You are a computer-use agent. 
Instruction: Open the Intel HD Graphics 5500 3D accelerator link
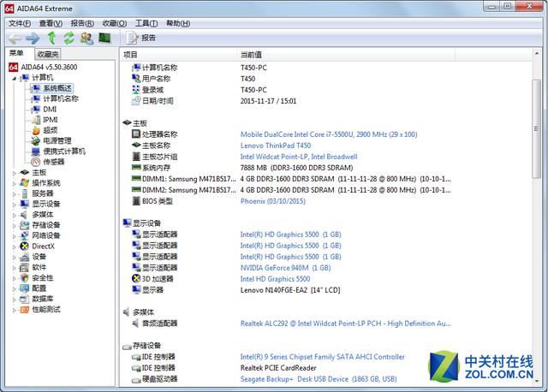[275, 279]
